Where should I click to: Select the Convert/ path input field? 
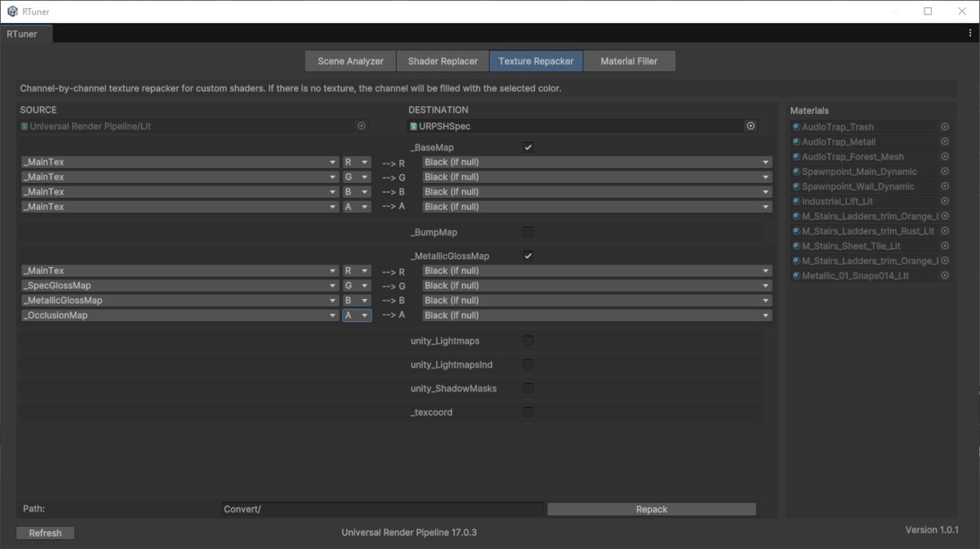click(x=382, y=508)
